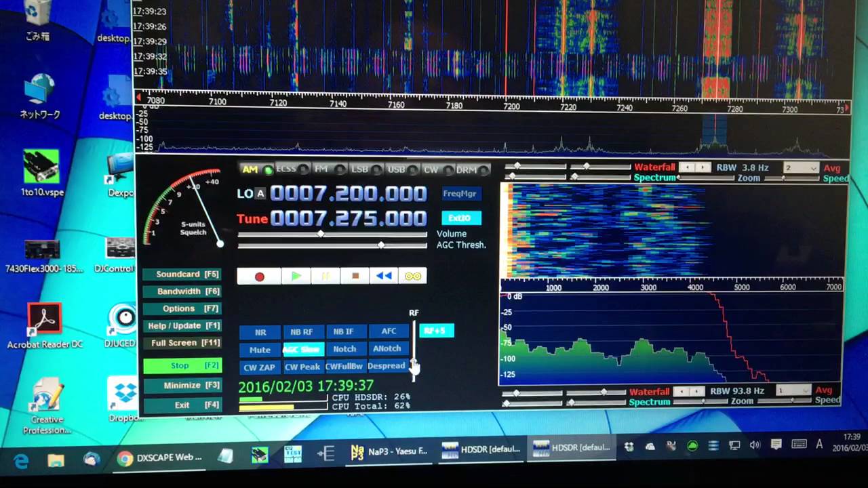Image resolution: width=868 pixels, height=488 pixels.
Task: Click the upper RBW left arrow stepper
Action: pos(688,167)
